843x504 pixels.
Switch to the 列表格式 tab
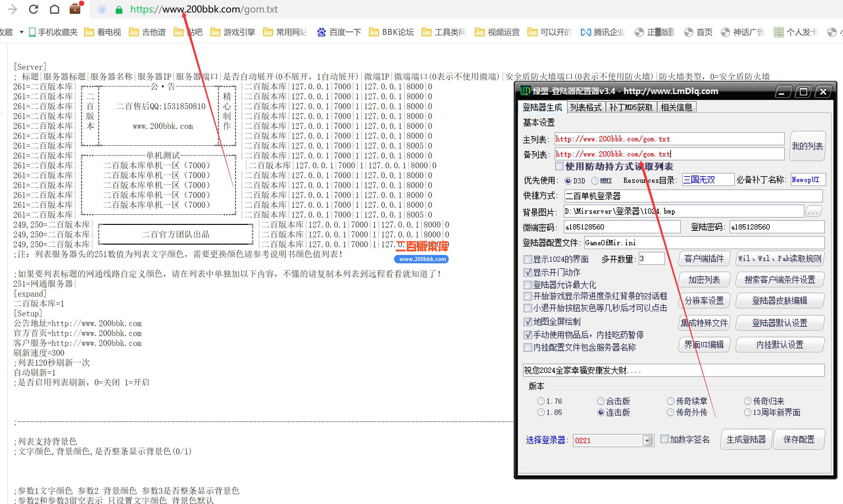coord(586,107)
